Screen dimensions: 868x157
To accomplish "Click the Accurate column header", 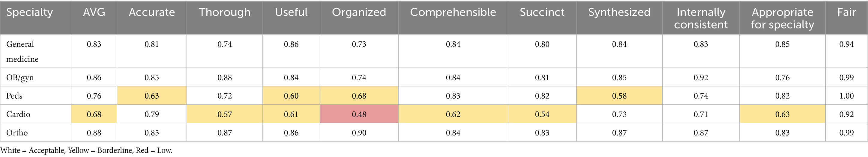I will pyautogui.click(x=152, y=13).
